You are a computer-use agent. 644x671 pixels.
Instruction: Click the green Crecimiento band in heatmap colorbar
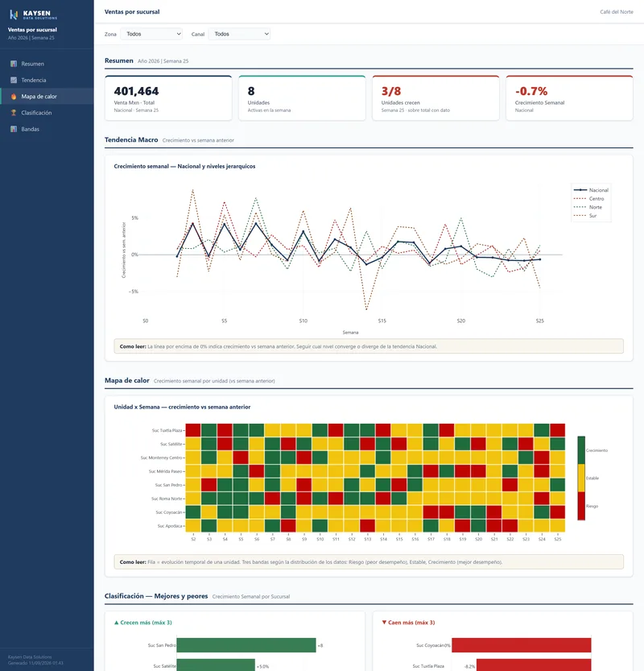point(581,450)
